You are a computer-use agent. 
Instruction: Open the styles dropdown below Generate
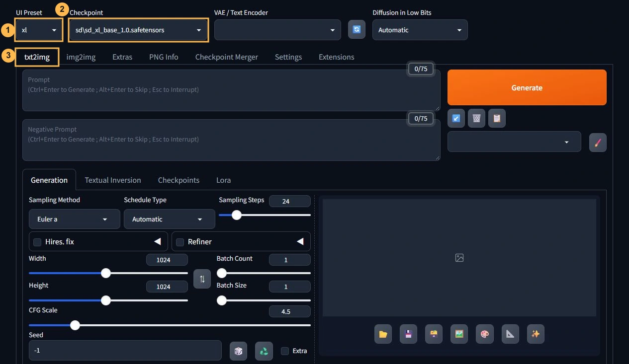pyautogui.click(x=514, y=142)
